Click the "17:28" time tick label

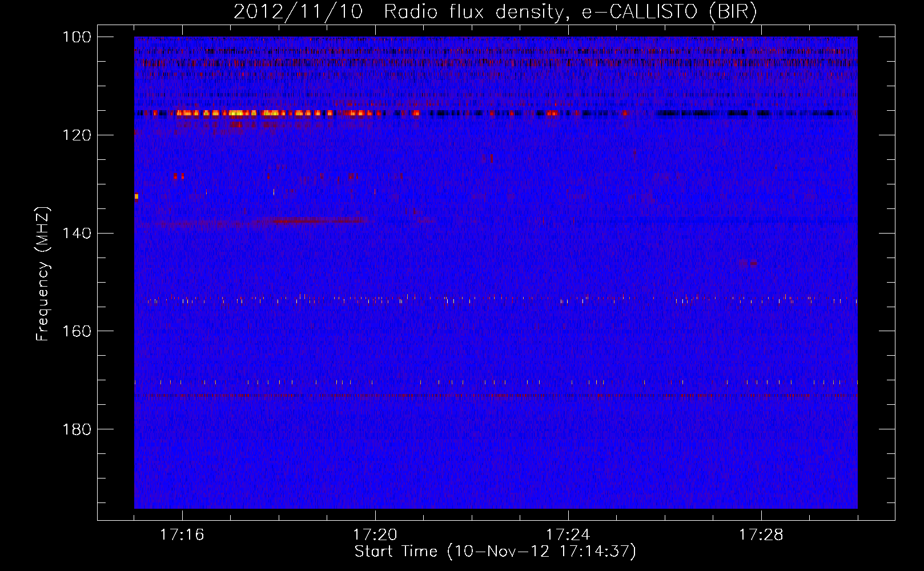tap(761, 535)
